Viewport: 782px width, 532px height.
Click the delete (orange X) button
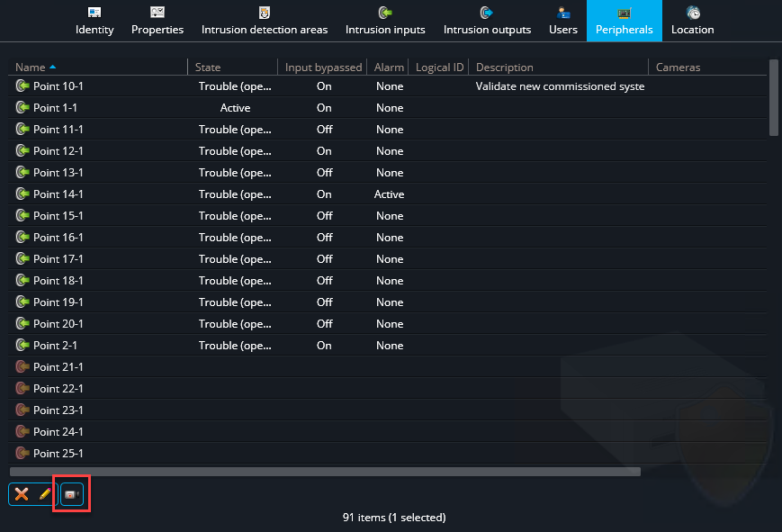pyautogui.click(x=22, y=494)
